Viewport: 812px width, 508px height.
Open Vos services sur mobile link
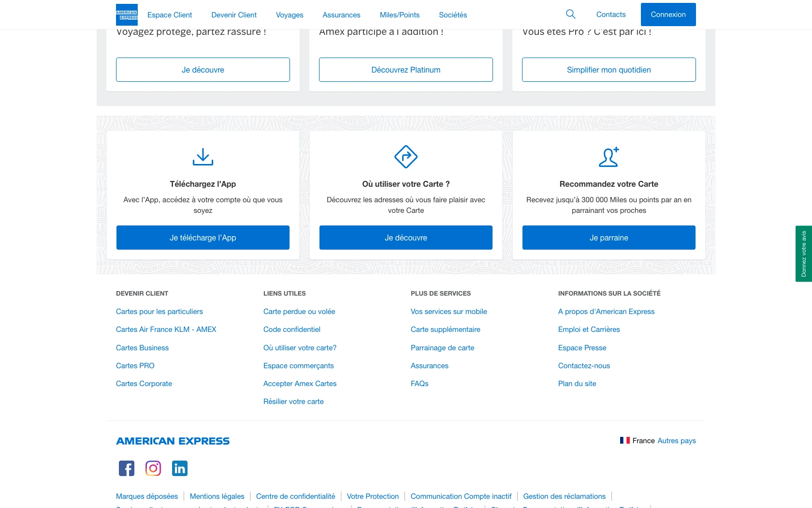coord(449,312)
